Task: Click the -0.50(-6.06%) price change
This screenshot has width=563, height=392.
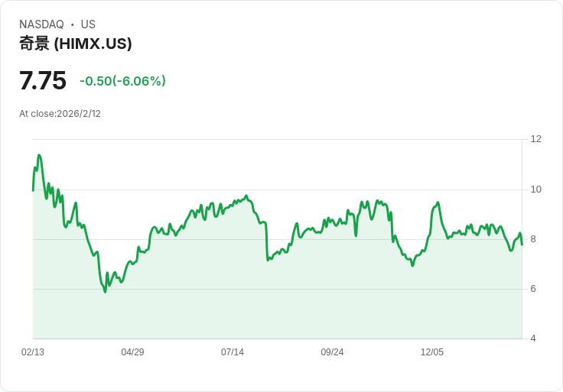Action: coord(122,81)
